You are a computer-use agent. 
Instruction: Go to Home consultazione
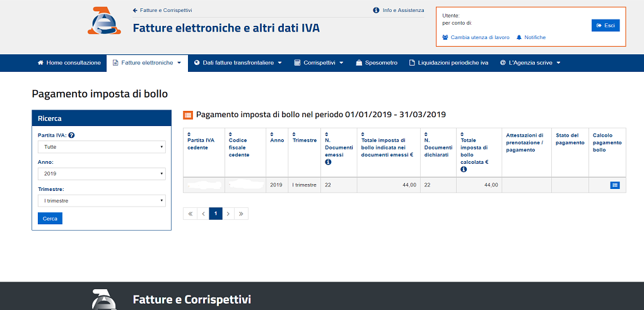click(69, 63)
